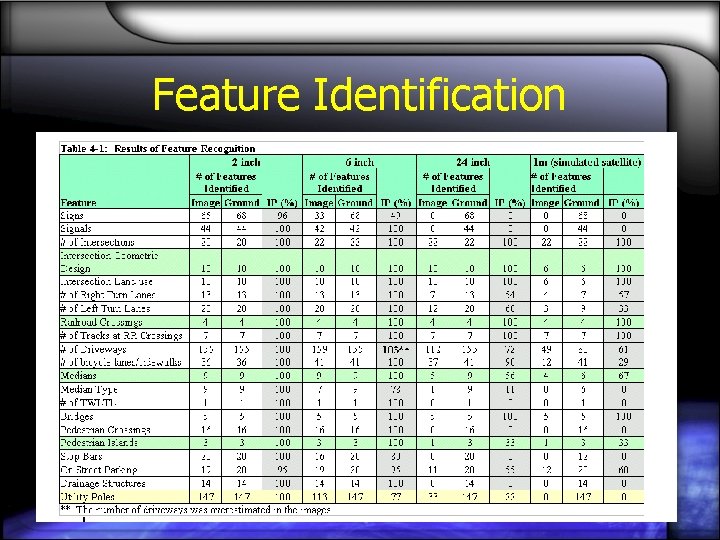Select the "# of bicycle lanes/sidewalks" row label
Image resolution: width=720 pixels, height=540 pixels.
pyautogui.click(x=121, y=362)
